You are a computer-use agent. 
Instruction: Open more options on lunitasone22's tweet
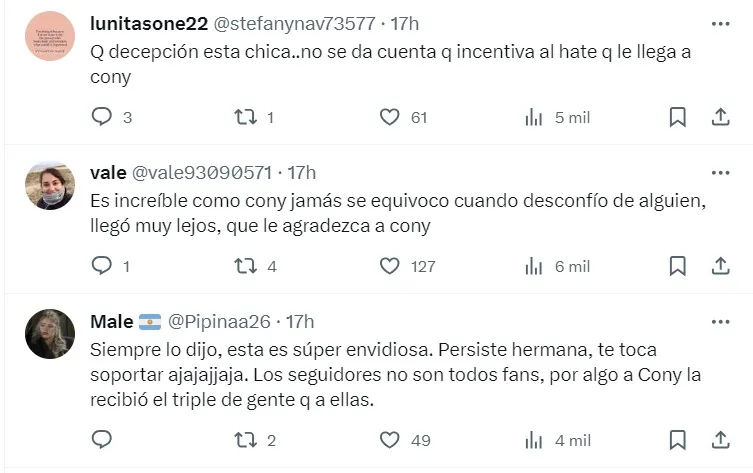pos(720,23)
